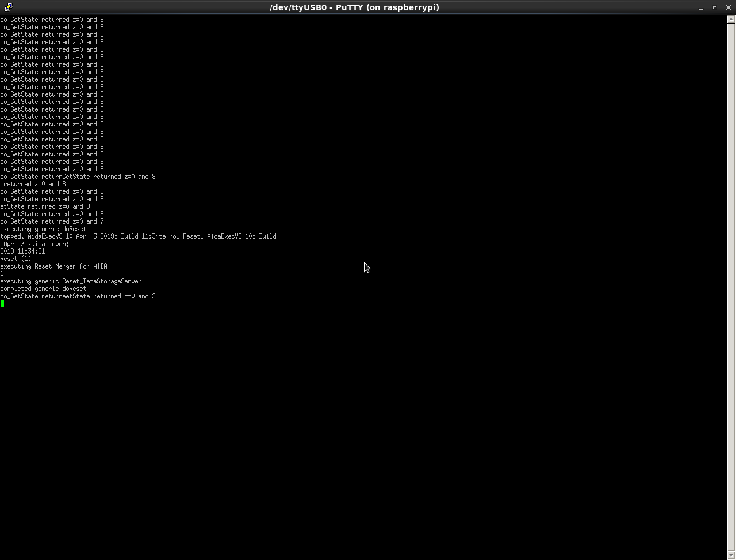736x560 pixels.
Task: Close the PuTTY window
Action: coord(729,7)
